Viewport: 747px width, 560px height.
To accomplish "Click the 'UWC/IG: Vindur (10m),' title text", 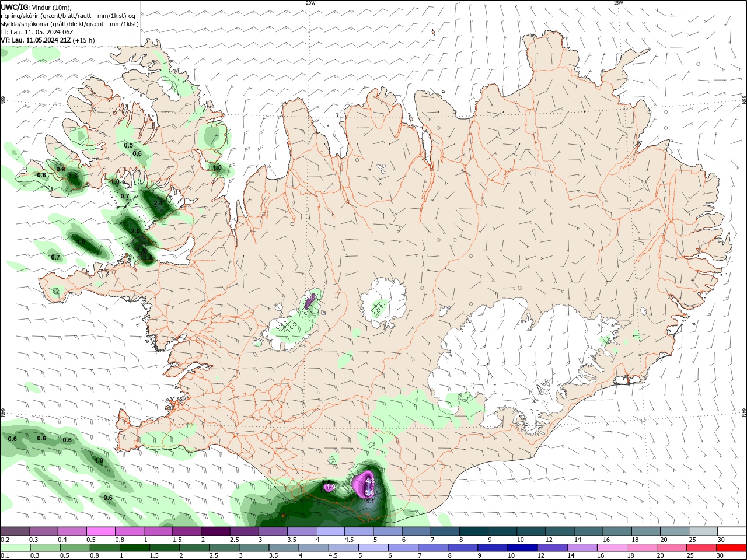I will tap(36, 7).
